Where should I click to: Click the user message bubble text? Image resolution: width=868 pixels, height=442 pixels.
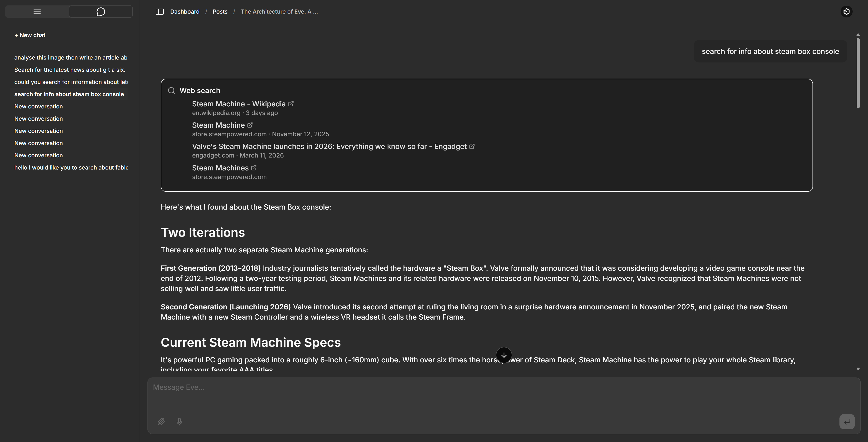point(770,52)
